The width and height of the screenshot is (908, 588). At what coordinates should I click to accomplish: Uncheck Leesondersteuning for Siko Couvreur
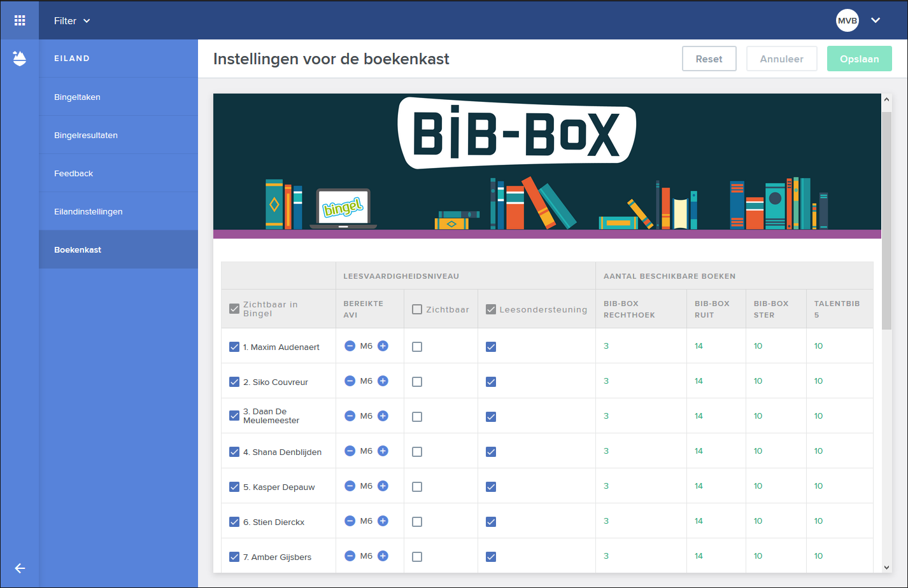[491, 382]
